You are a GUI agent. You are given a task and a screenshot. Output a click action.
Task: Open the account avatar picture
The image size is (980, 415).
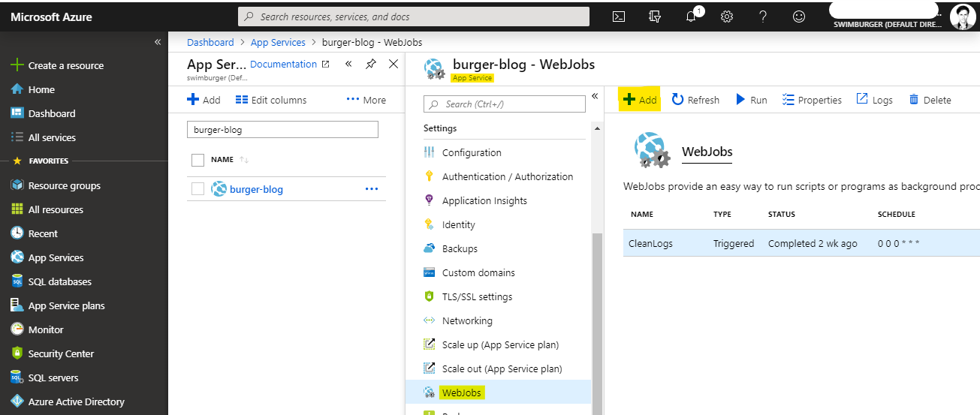pos(963,17)
